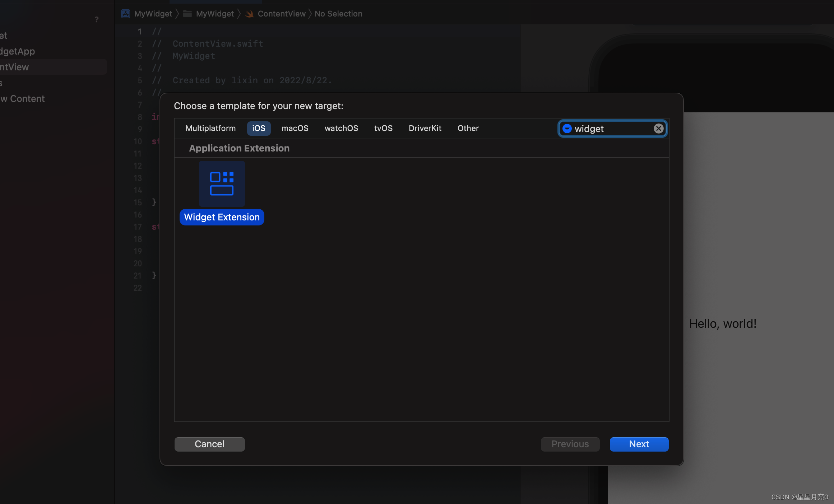Switch to the macOS tab

tap(295, 128)
